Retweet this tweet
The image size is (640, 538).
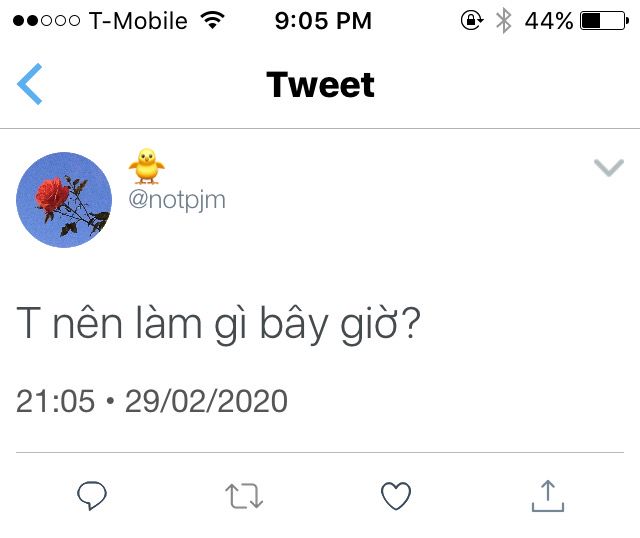[x=244, y=496]
